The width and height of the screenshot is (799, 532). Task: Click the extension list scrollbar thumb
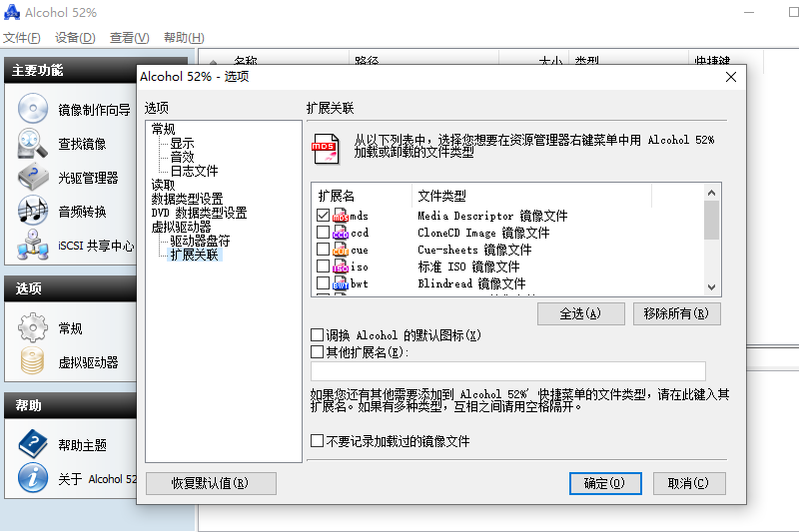tap(712, 220)
